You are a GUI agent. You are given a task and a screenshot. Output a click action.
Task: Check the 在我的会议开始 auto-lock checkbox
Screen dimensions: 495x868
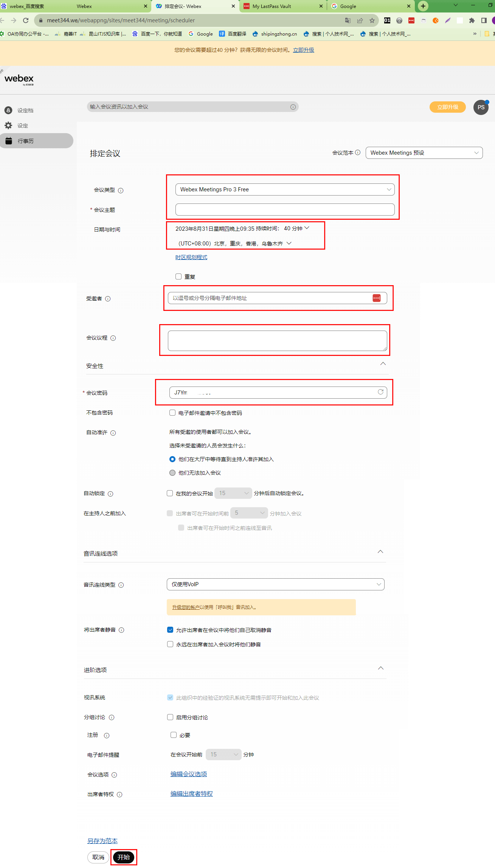pos(170,493)
